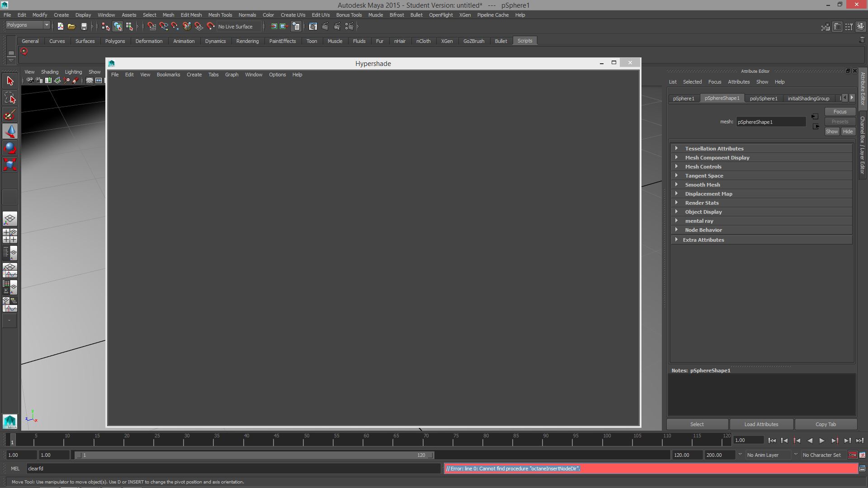Expand Displacement Map section
This screenshot has height=488, width=868.
761,194
